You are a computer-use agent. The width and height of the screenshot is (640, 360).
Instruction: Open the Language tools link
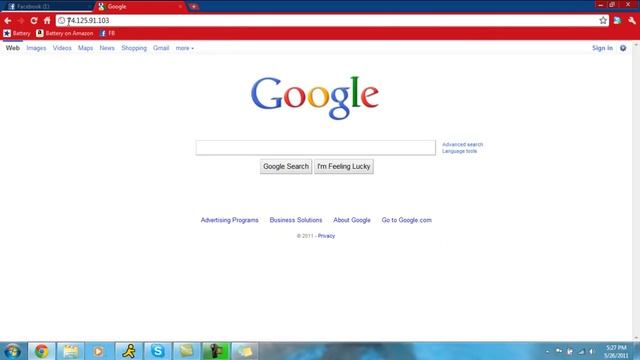[459, 151]
